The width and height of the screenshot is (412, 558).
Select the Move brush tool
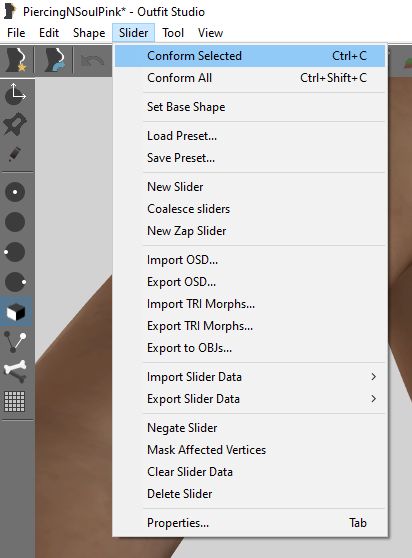(x=15, y=252)
